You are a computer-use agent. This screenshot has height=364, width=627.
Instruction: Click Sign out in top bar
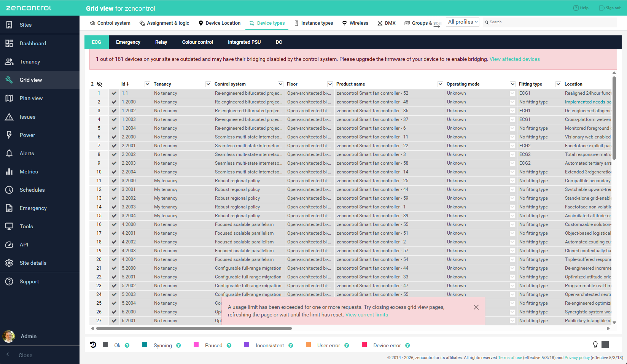click(x=610, y=8)
